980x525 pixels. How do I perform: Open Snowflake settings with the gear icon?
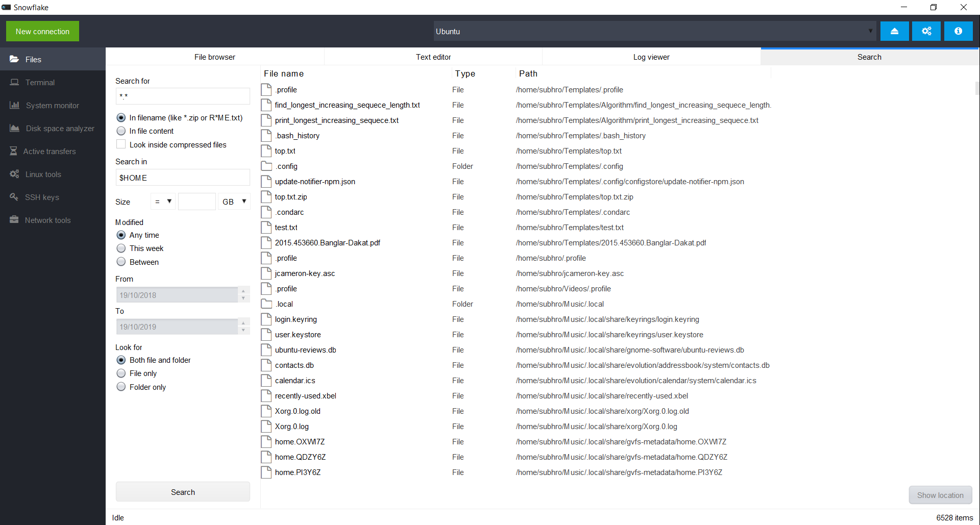pos(926,31)
